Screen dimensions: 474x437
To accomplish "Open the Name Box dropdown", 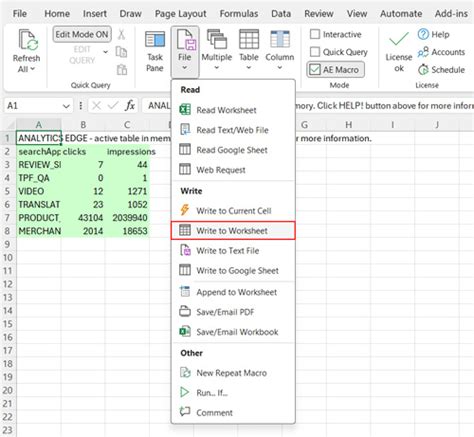I will pyautogui.click(x=66, y=106).
